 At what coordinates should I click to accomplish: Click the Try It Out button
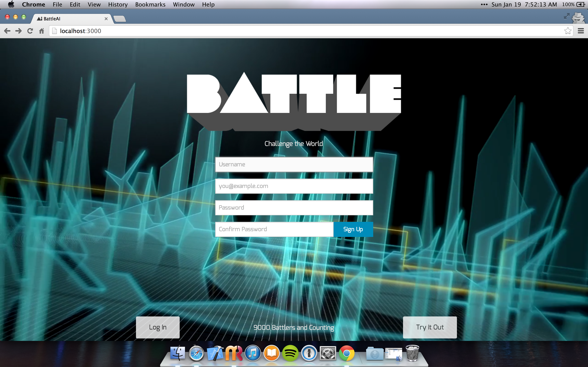click(x=430, y=327)
